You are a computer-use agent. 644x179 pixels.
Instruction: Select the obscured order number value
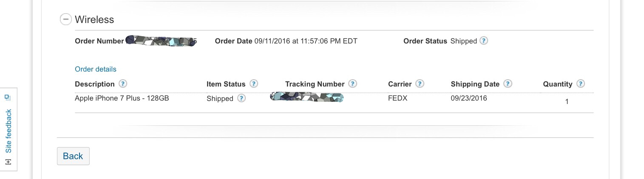coord(161,41)
